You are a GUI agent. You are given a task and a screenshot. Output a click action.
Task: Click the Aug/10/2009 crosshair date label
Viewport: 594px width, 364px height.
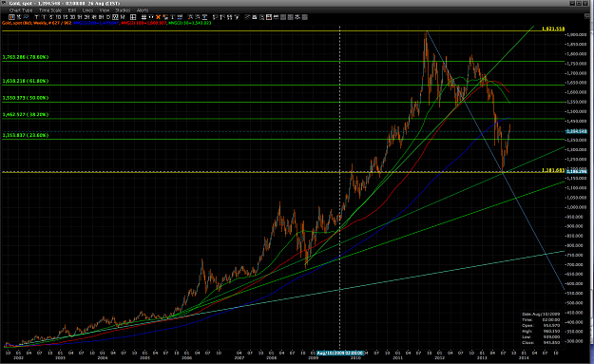point(340,353)
